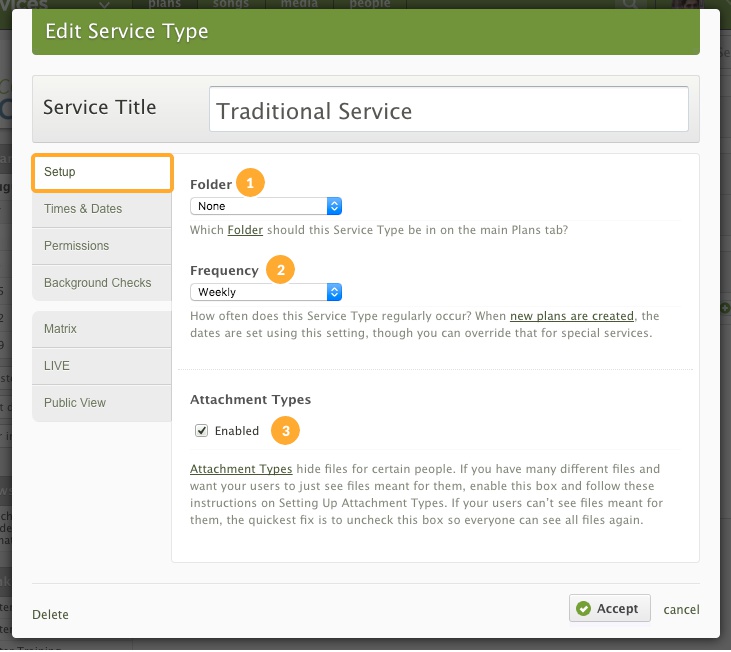The width and height of the screenshot is (731, 652).
Task: Delete this service type
Action: 50,615
